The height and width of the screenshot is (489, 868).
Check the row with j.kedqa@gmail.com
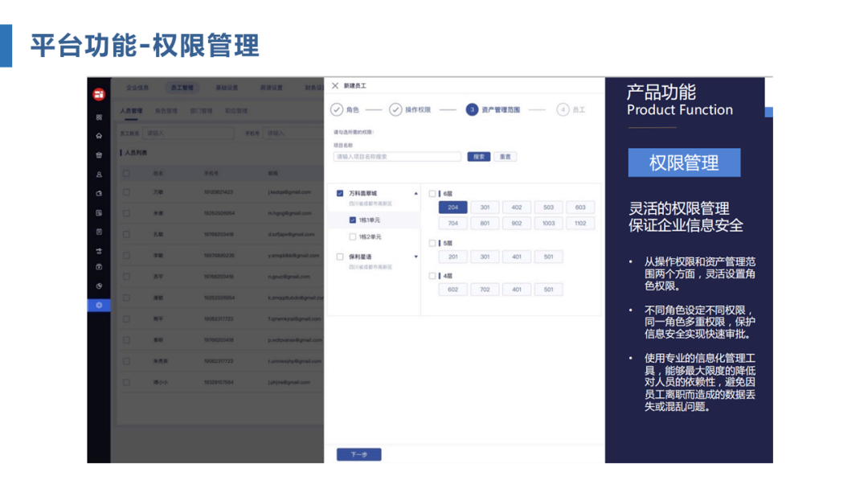click(x=126, y=192)
